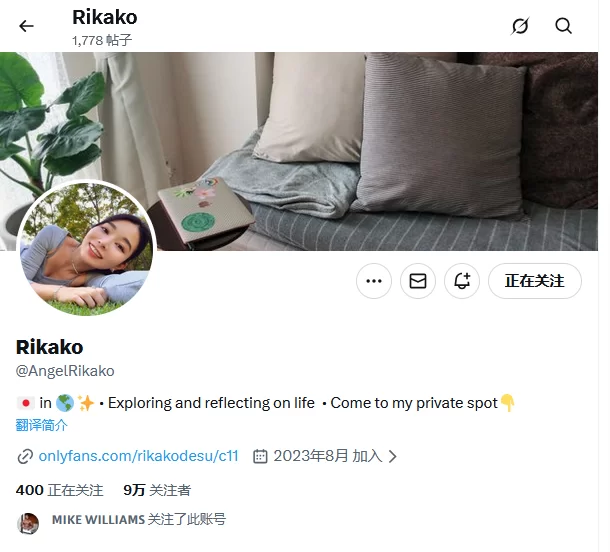View the sofa banner header image
The width and height of the screenshot is (610, 552).
299,151
